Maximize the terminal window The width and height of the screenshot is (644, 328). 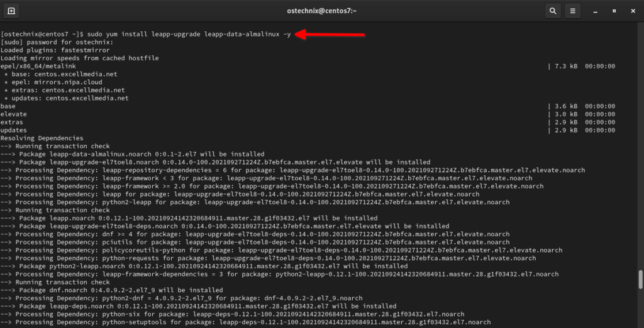click(x=614, y=11)
